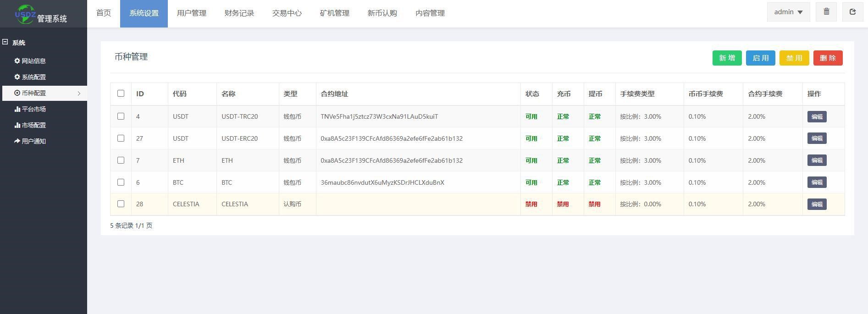Open 系统配置 gear item in sidebar
This screenshot has width=868, height=314.
coord(30,77)
